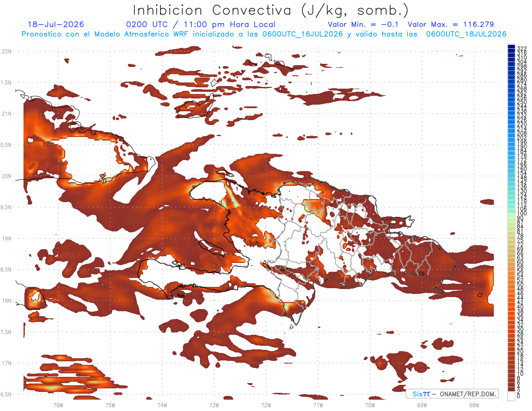Click the colorbar value 286
The width and height of the screenshot is (532, 411).
(x=522, y=75)
